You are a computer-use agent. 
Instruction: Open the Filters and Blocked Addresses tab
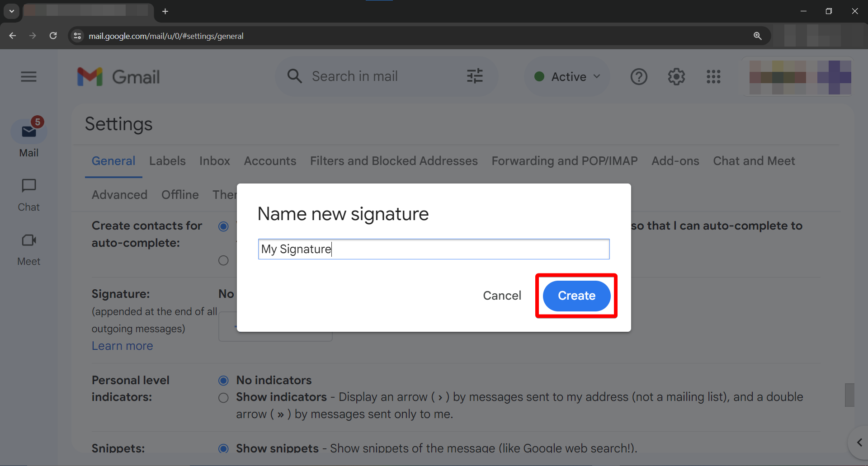click(393, 161)
